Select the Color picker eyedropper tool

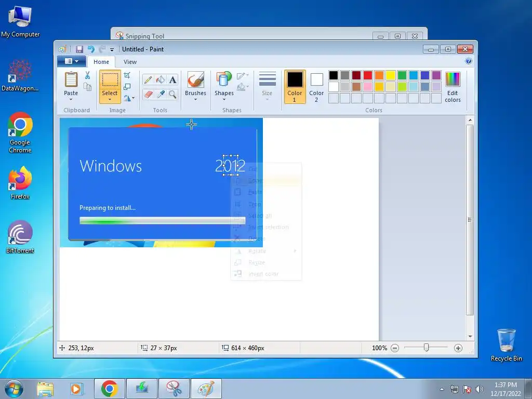(x=161, y=94)
